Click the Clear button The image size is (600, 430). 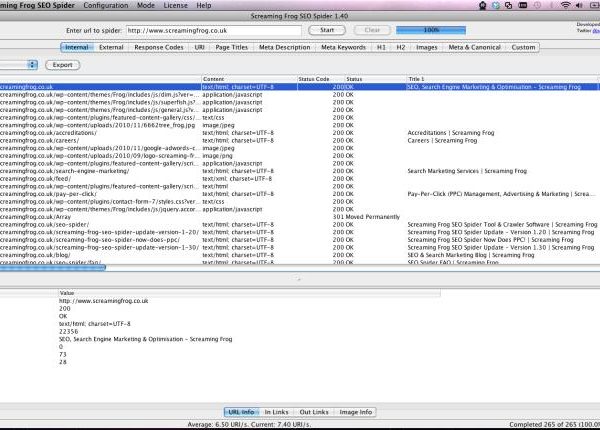click(372, 30)
